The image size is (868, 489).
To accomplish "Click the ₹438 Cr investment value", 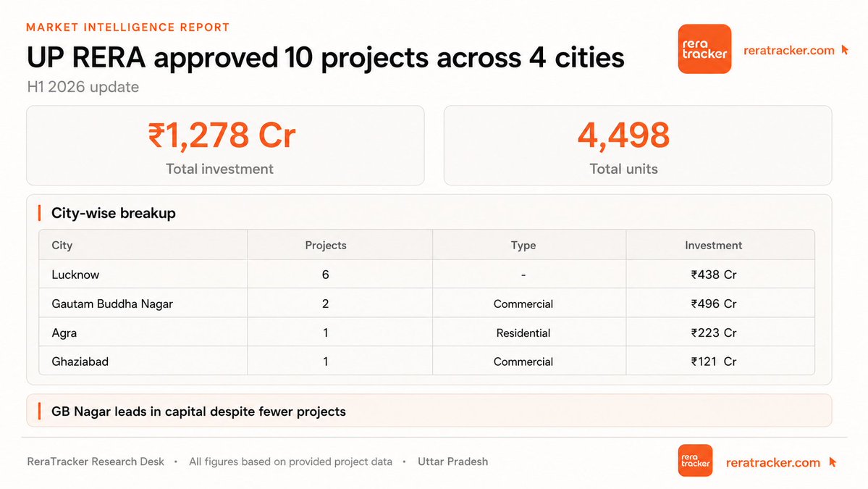I will 714,275.
